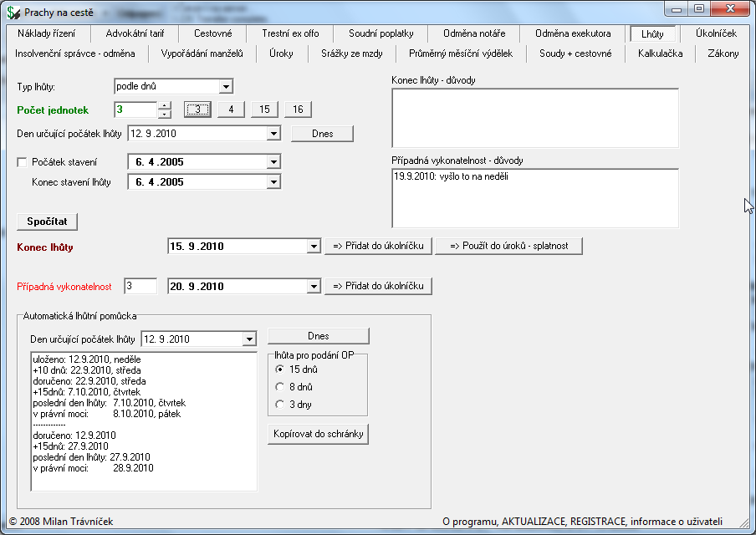This screenshot has height=535, width=756.
Task: Open Odměna notáře tab
Action: pos(474,33)
